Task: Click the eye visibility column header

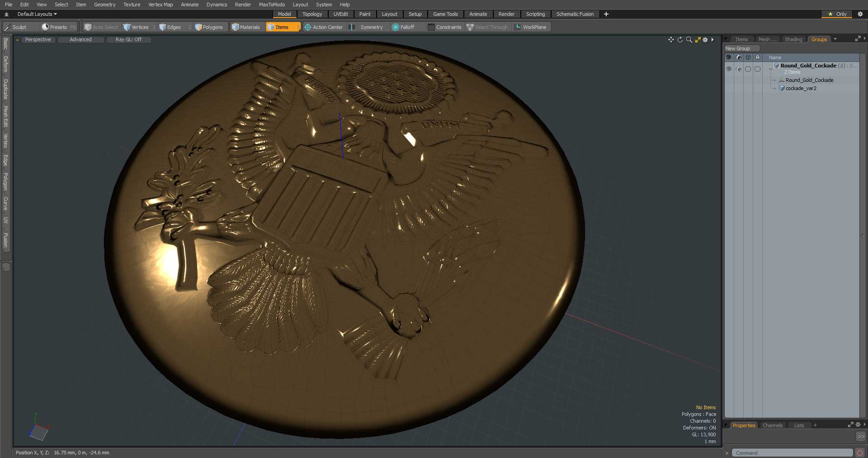Action: click(728, 57)
